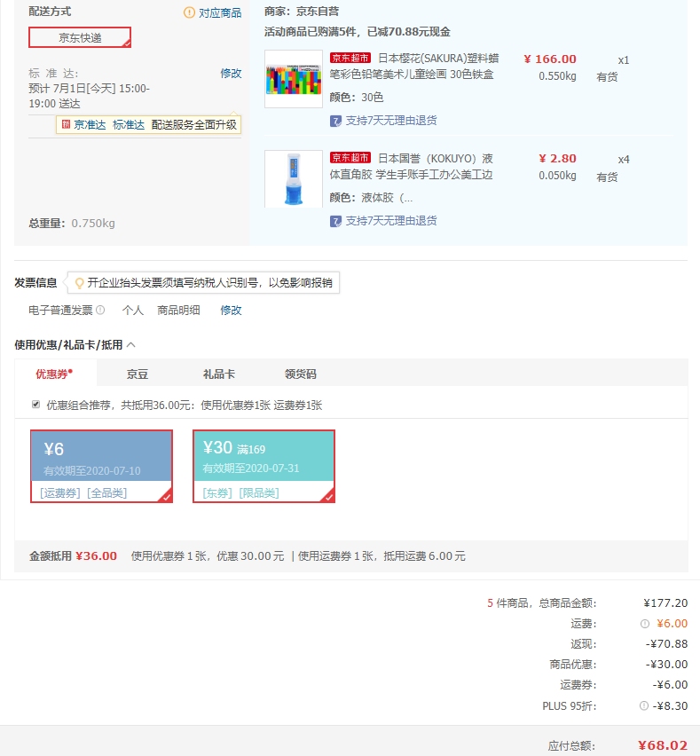
Task: Click the 金额抵用 ¥36.00 amount
Action: pyautogui.click(x=97, y=556)
